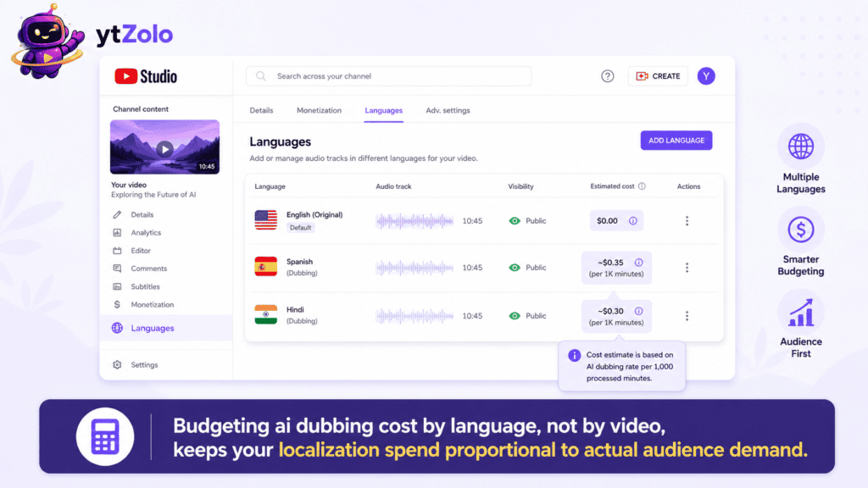The width and height of the screenshot is (868, 488).
Task: Click the ~$0.30 per 1K minutes cost
Action: coord(616,317)
